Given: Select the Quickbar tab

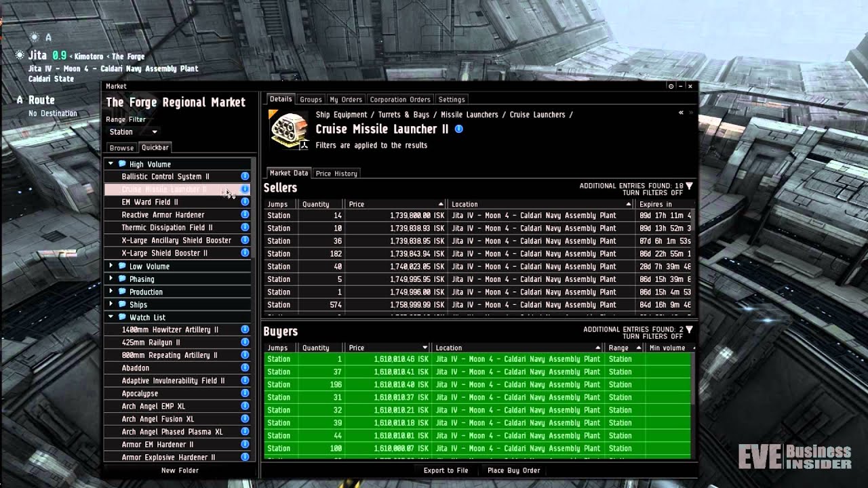Looking at the screenshot, I should (x=155, y=147).
